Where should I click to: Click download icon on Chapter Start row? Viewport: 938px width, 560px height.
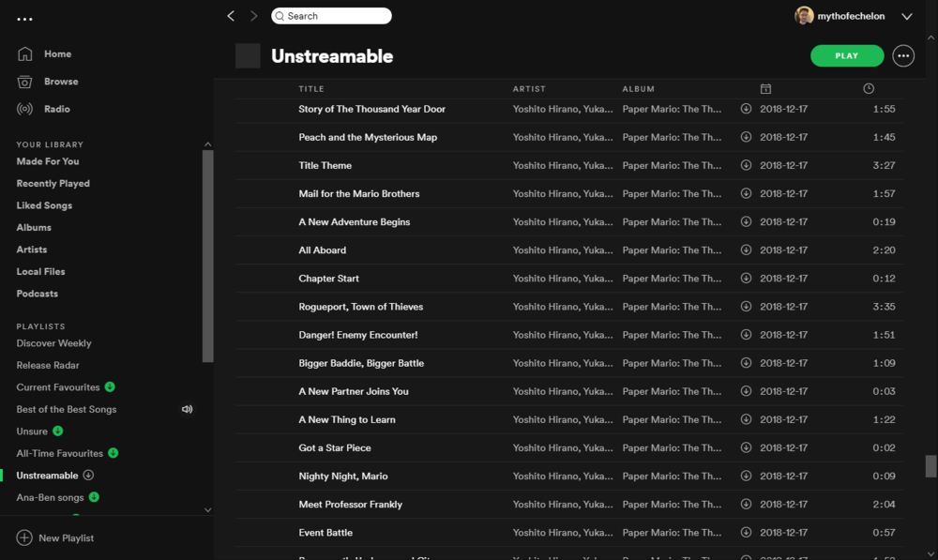(x=746, y=279)
